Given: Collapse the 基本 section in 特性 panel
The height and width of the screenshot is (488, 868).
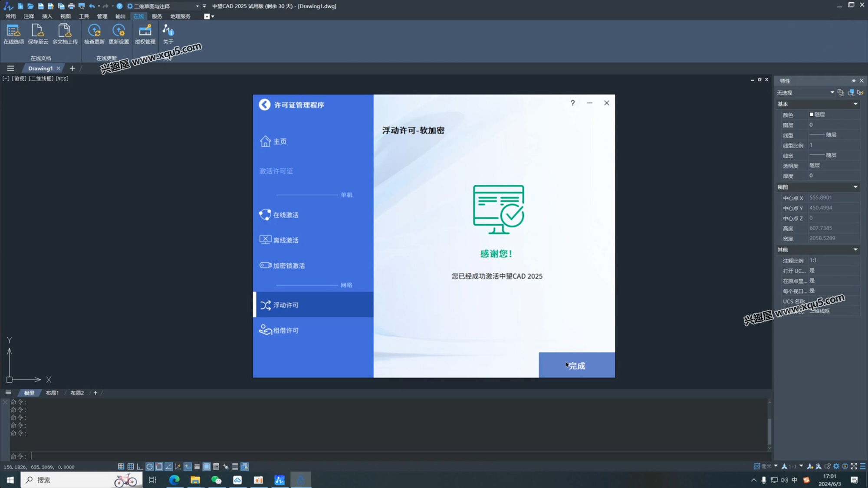Looking at the screenshot, I should tap(855, 104).
